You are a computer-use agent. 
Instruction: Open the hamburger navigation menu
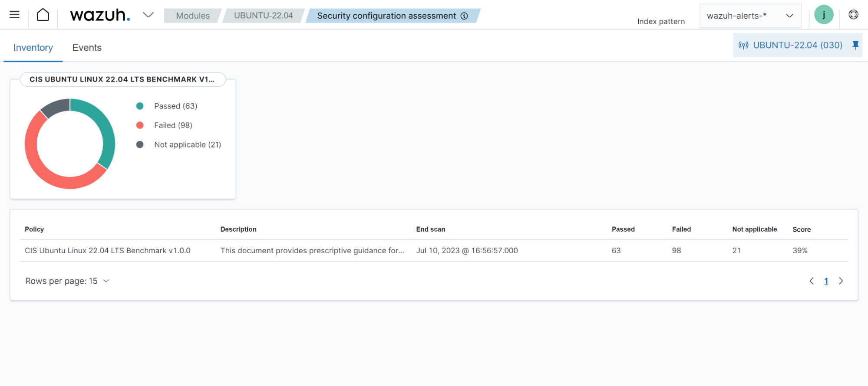[14, 15]
